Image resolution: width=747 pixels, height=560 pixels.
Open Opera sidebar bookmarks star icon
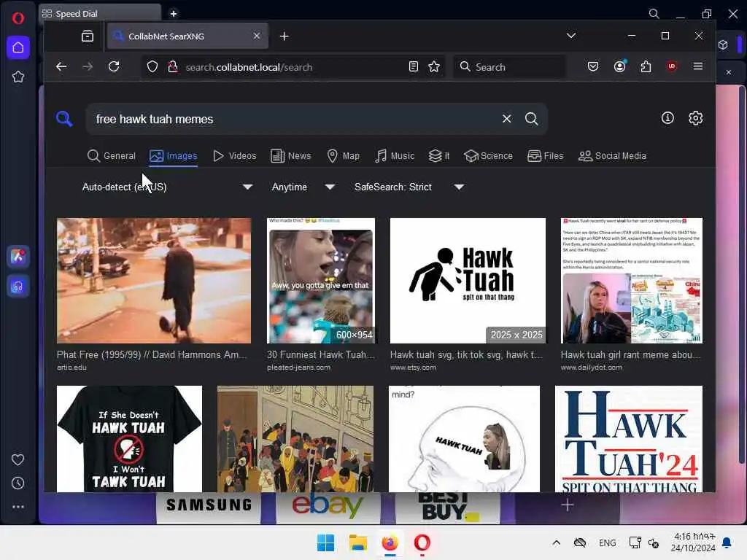(18, 77)
